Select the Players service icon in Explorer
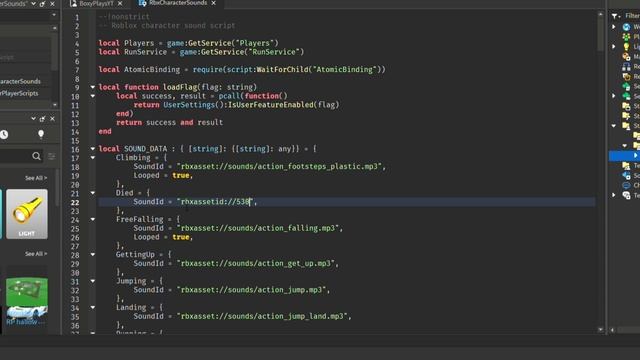Screen dimensions: 640x360 (x=626, y=37)
